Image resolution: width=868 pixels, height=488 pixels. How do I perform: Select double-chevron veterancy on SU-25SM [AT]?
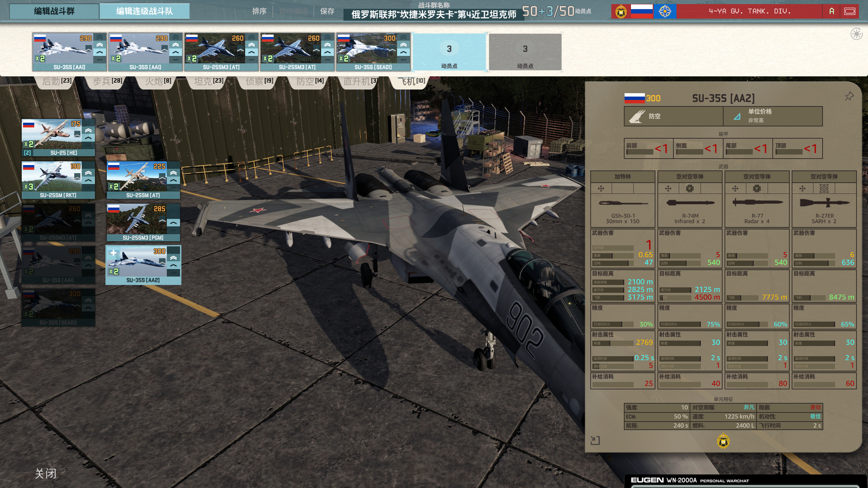click(x=174, y=173)
